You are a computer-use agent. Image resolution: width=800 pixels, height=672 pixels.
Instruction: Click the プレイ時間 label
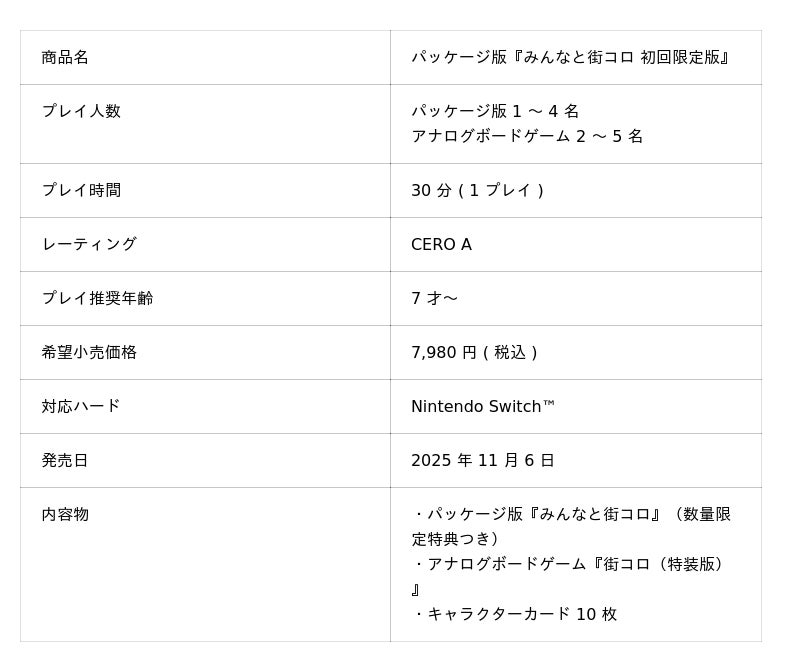[x=81, y=190]
